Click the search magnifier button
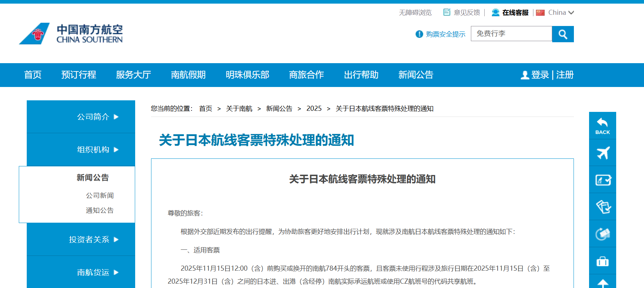644x288 pixels. 563,34
